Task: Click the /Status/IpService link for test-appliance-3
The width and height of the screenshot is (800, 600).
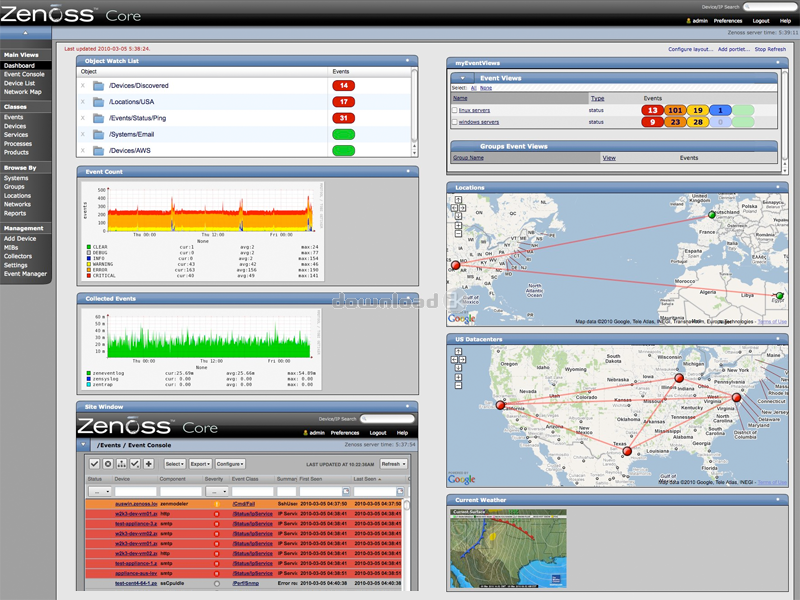Action: pyautogui.click(x=253, y=523)
